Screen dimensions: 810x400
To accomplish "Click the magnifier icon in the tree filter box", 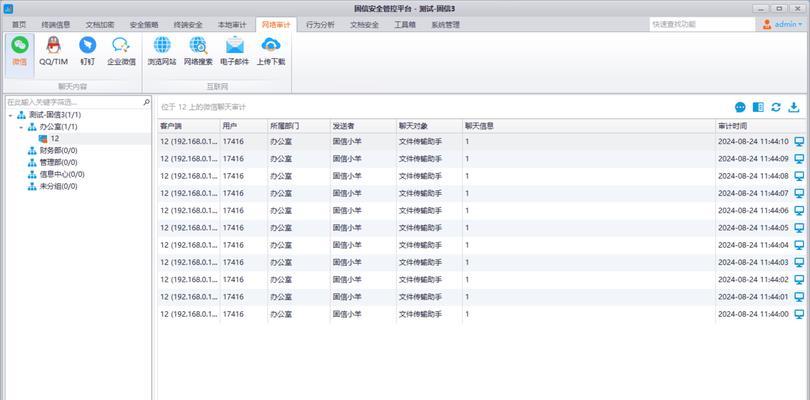I will [x=146, y=102].
